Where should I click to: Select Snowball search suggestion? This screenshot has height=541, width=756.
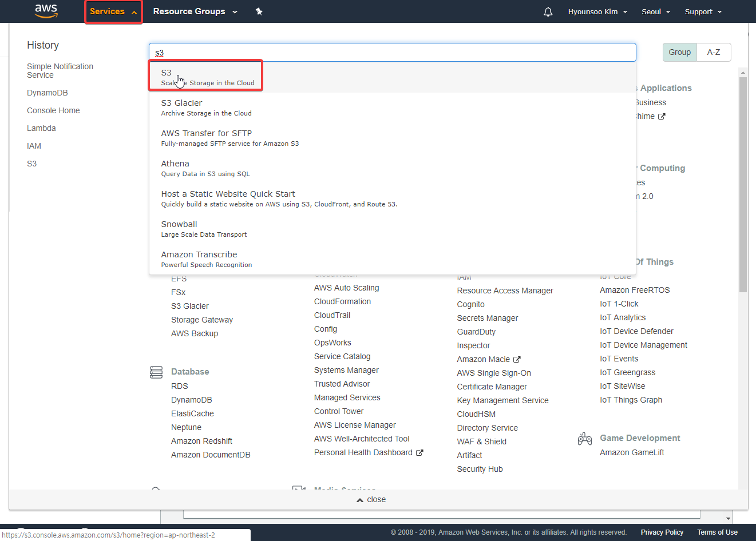tap(393, 229)
